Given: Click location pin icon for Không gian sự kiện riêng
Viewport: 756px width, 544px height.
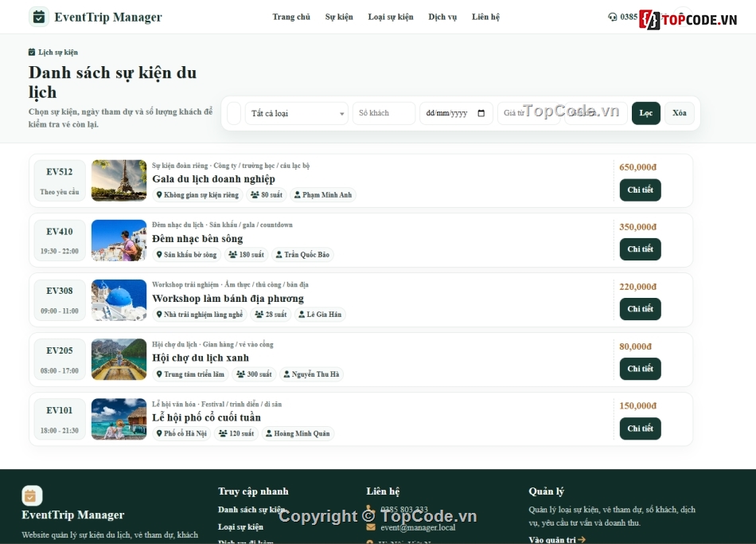Looking at the screenshot, I should pyautogui.click(x=159, y=194).
